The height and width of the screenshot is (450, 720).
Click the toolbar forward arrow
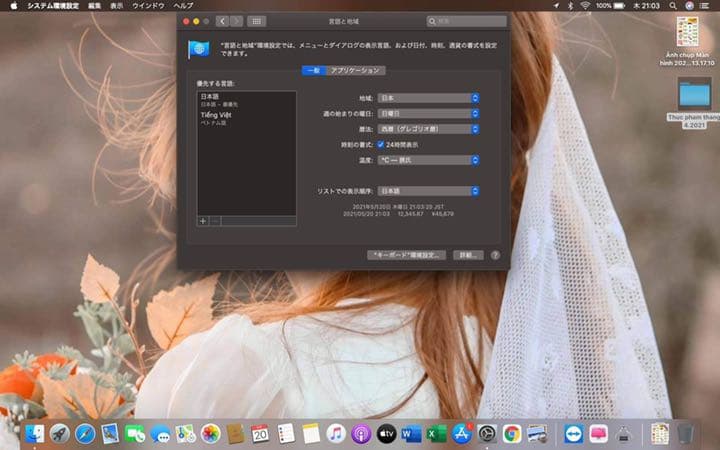(236, 21)
